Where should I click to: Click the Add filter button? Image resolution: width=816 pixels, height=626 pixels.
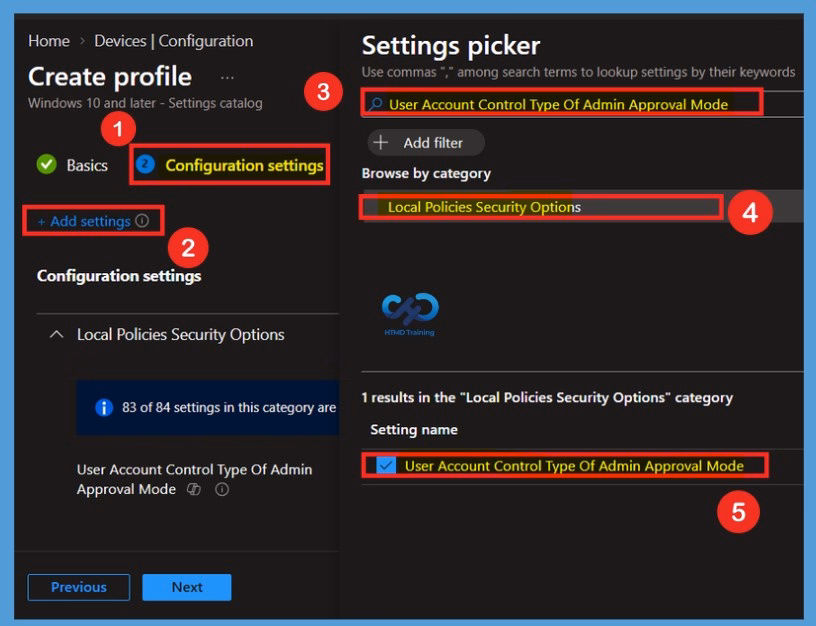(426, 143)
